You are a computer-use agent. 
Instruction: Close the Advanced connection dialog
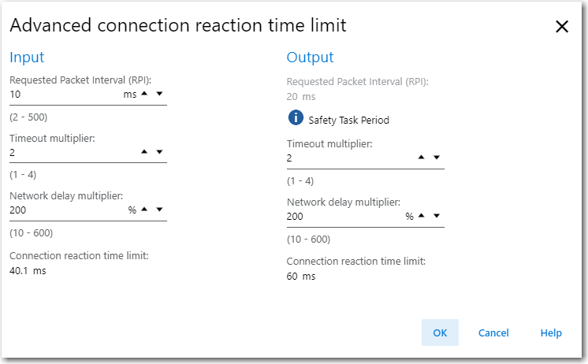[x=562, y=26]
